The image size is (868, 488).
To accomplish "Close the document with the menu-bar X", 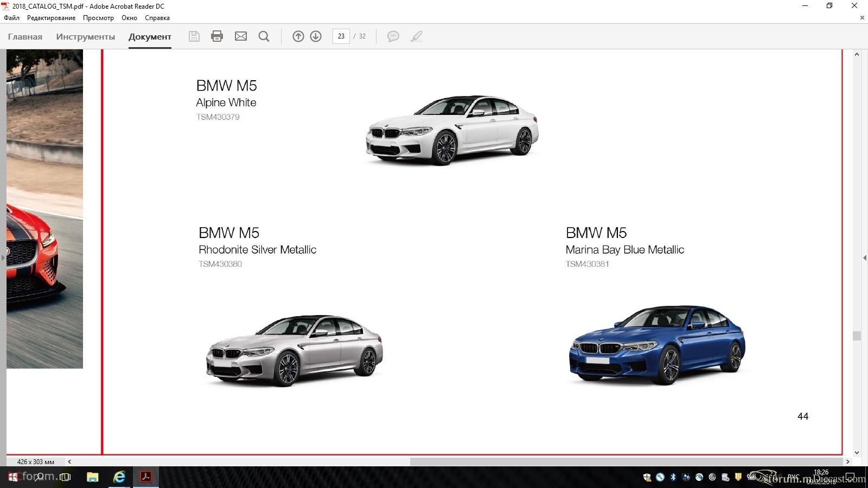I will (x=862, y=18).
